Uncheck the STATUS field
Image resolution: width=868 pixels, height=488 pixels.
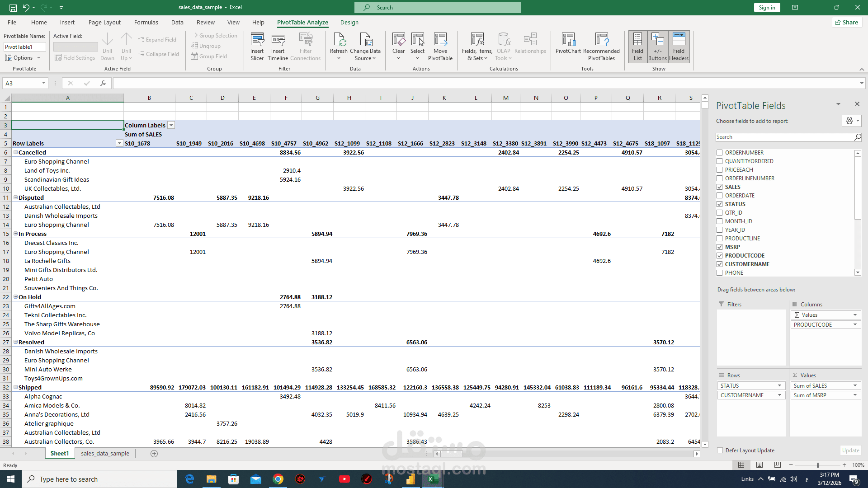(x=719, y=204)
